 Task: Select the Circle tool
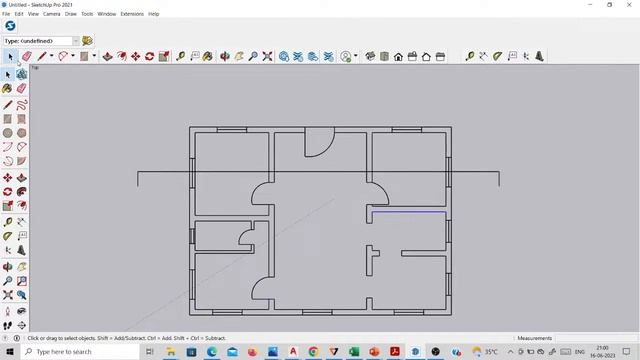pos(7,133)
